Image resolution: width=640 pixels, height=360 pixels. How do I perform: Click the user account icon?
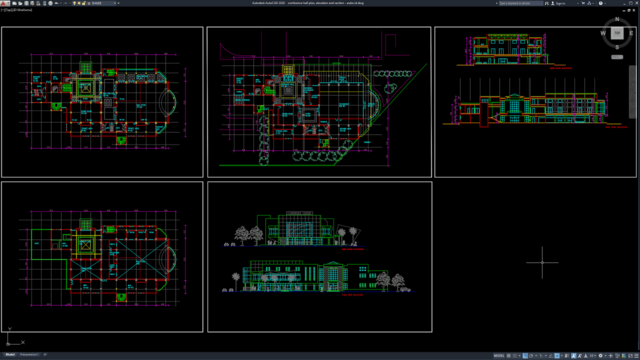tap(553, 3)
